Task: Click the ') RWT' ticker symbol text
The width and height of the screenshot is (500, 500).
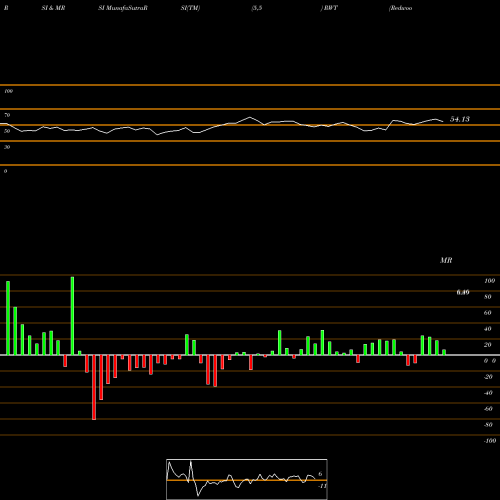Action: pyautogui.click(x=329, y=8)
